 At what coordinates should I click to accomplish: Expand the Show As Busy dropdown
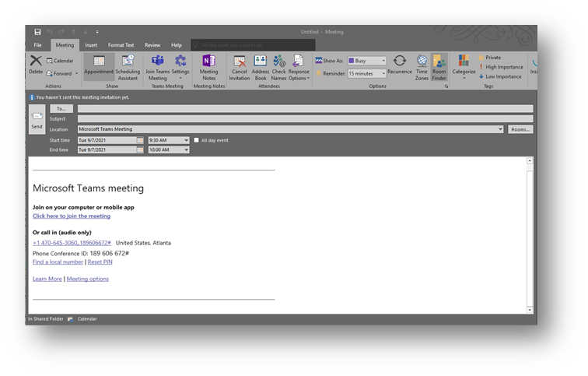(x=382, y=61)
